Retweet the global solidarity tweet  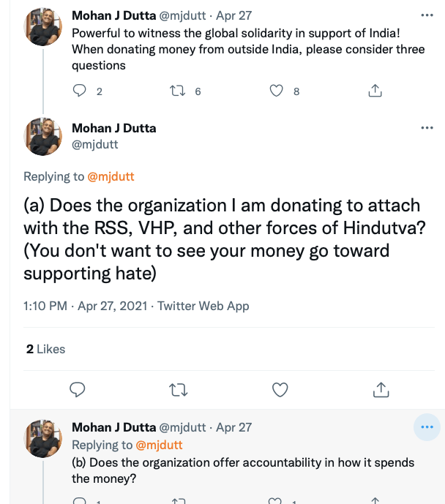click(x=177, y=91)
